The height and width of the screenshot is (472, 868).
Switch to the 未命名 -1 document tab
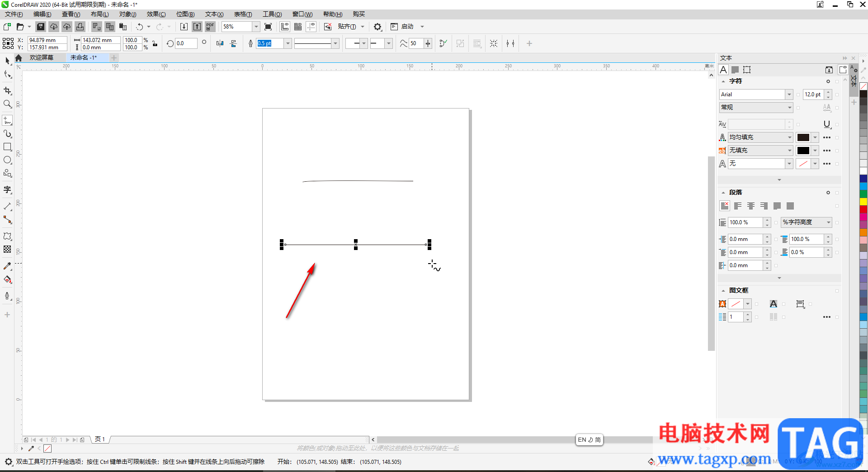click(x=84, y=58)
